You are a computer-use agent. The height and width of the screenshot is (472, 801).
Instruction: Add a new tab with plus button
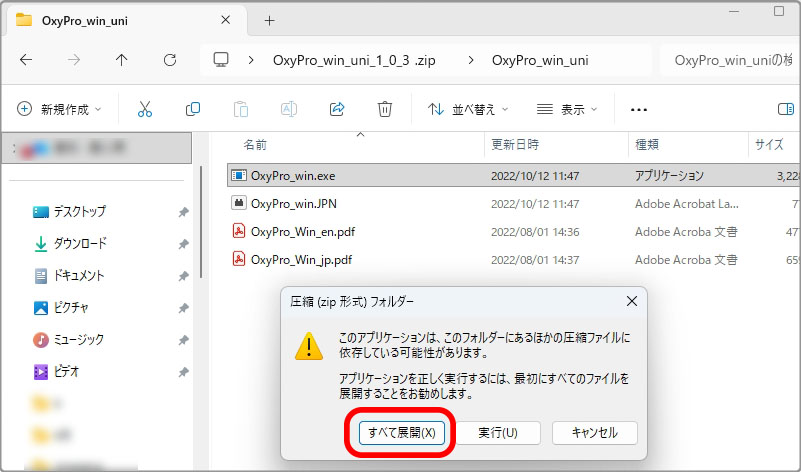point(269,20)
